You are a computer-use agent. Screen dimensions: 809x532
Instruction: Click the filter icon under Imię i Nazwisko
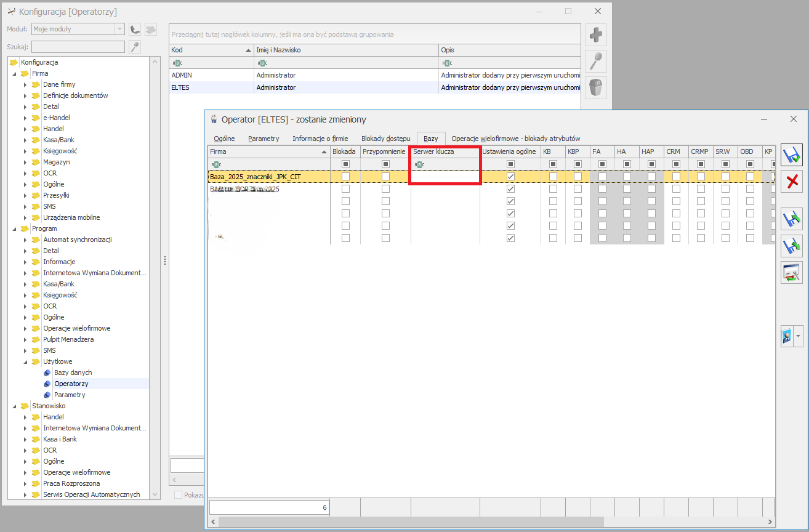point(262,63)
